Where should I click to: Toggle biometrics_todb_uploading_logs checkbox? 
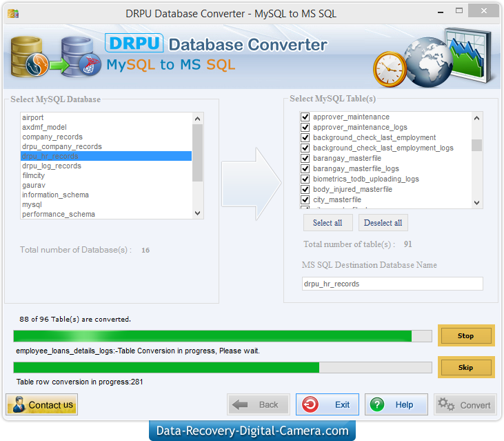pyautogui.click(x=305, y=179)
